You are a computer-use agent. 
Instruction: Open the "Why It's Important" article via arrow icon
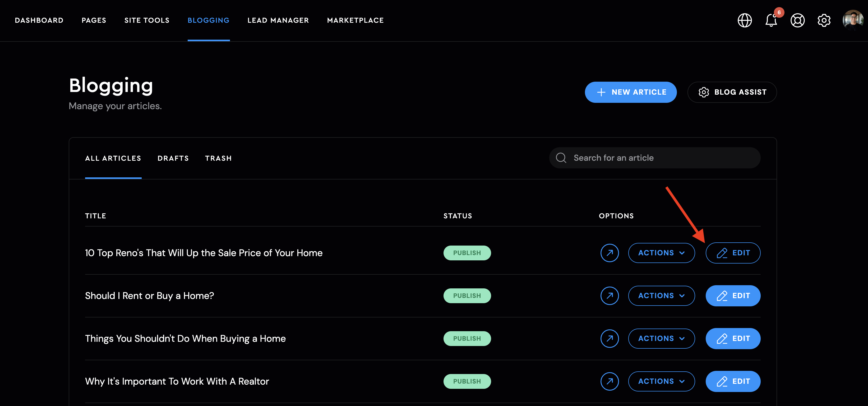(x=610, y=381)
